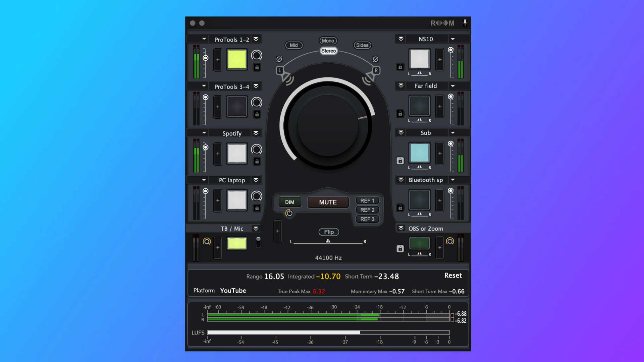644x362 pixels.
Task: Click the plus icon on the Far field output
Action: click(x=440, y=107)
